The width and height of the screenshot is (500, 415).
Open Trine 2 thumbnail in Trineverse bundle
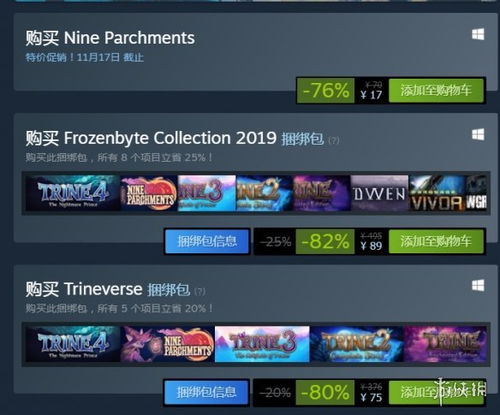point(356,344)
